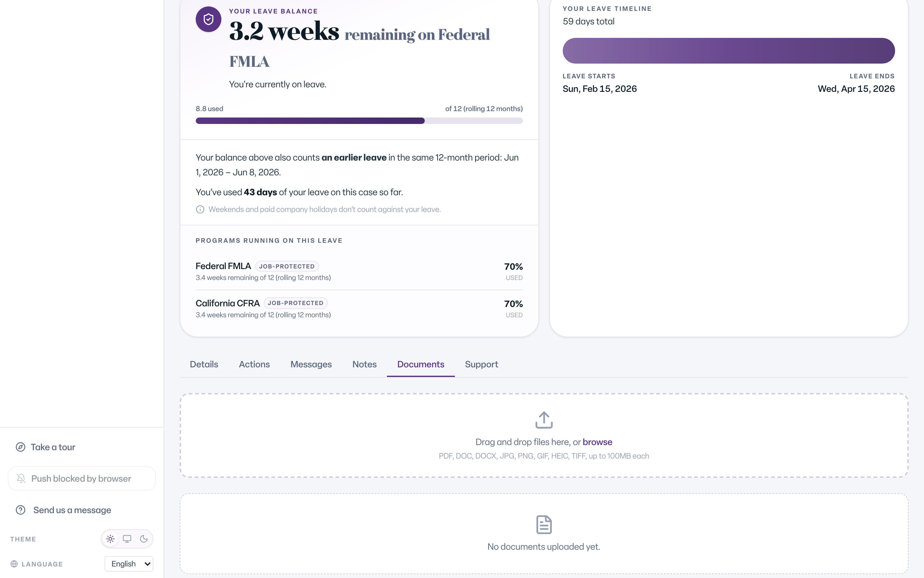Click the 59 days total text
Viewport: 924px width, 578px height.
pyautogui.click(x=588, y=22)
